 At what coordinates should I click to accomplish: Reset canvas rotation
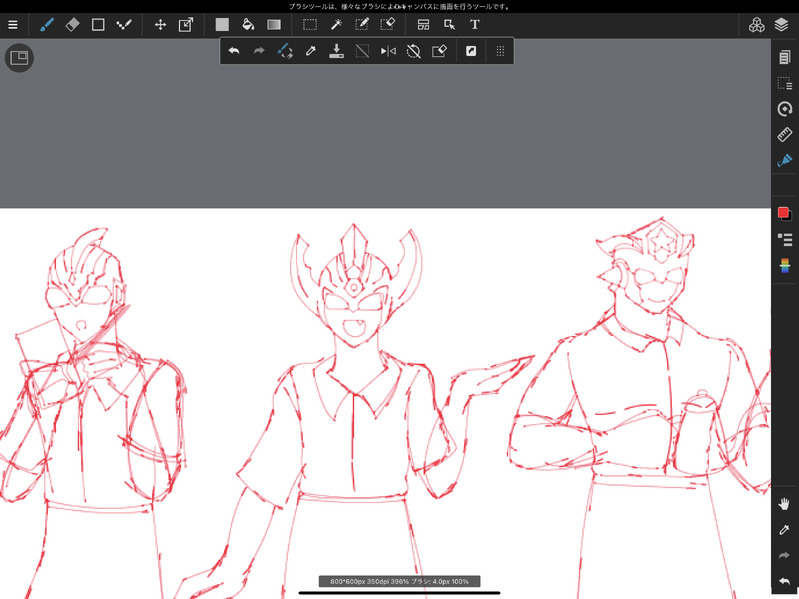[x=414, y=51]
